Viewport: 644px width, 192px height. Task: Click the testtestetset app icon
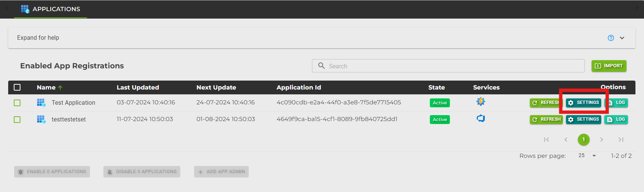pos(41,119)
